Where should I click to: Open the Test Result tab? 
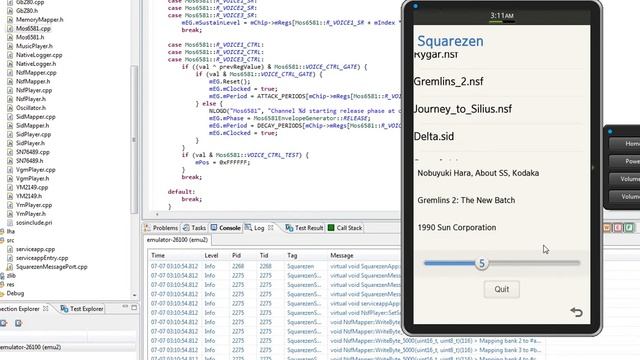point(304,228)
